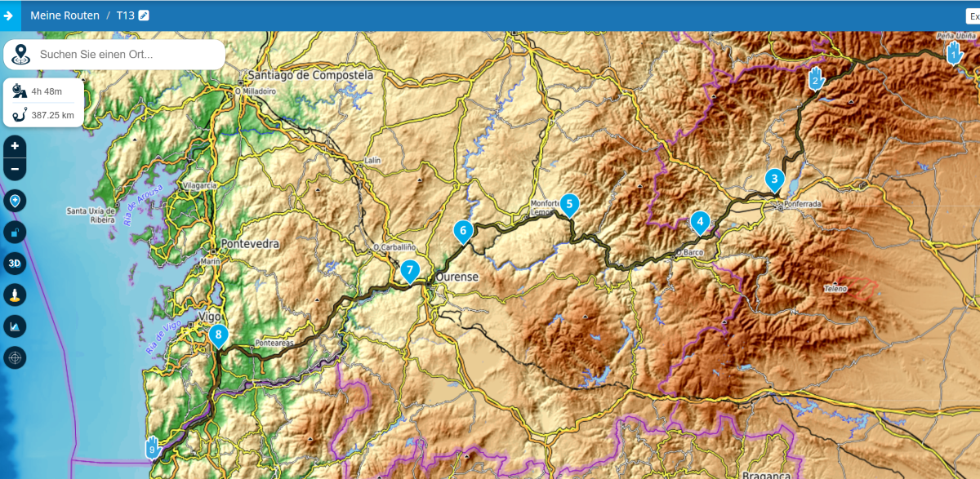
Task: Click the place search input field
Action: (x=127, y=55)
